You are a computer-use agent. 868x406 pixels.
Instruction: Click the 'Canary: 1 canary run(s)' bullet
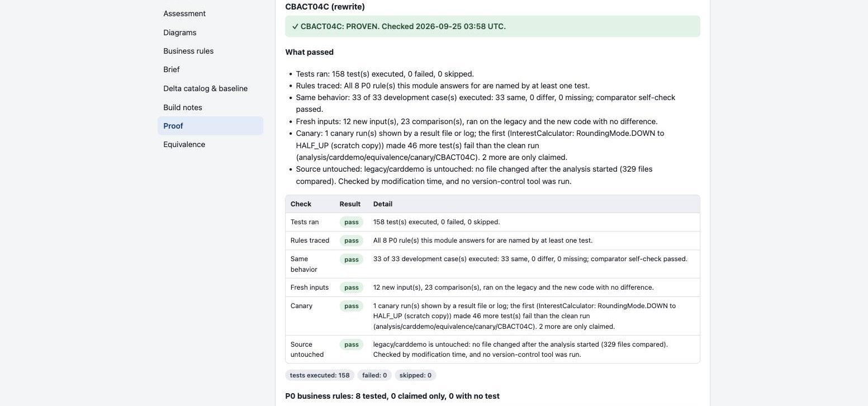point(481,145)
